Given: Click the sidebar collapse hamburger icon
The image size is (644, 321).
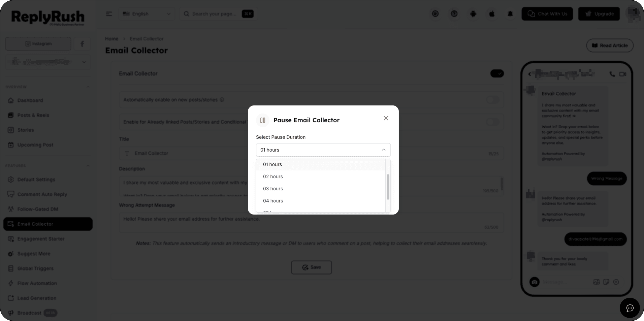Looking at the screenshot, I should click(109, 14).
